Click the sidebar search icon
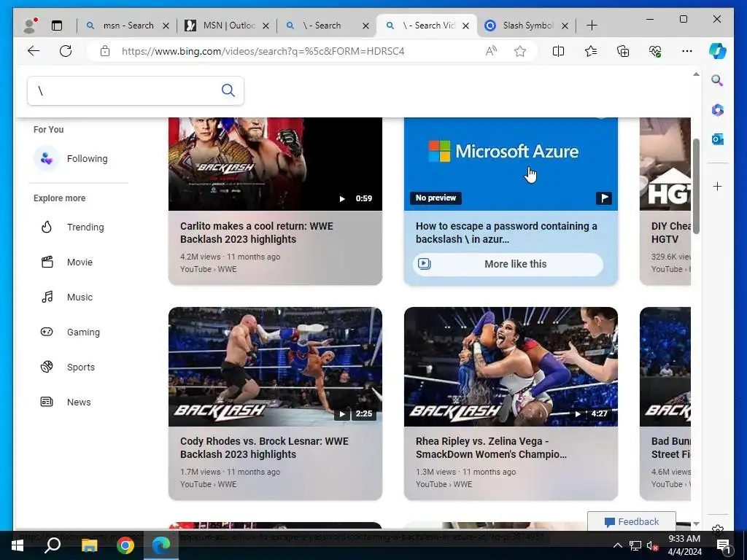747x560 pixels. [718, 80]
